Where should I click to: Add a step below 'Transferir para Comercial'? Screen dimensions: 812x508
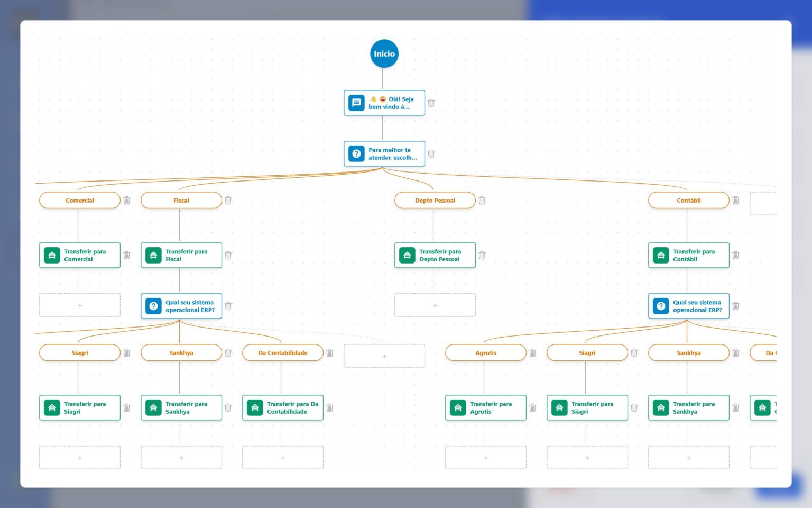tap(80, 305)
